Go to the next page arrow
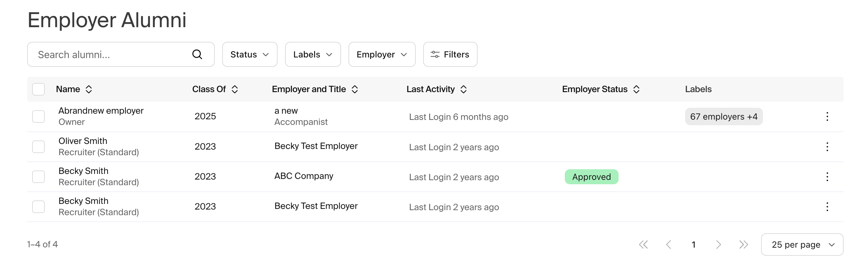 pyautogui.click(x=718, y=244)
